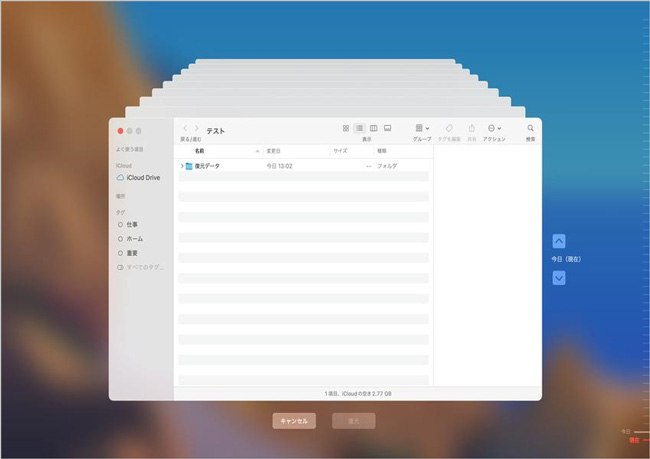650x459 pixels.
Task: Select the 復元データ folder icon
Action: coord(189,166)
